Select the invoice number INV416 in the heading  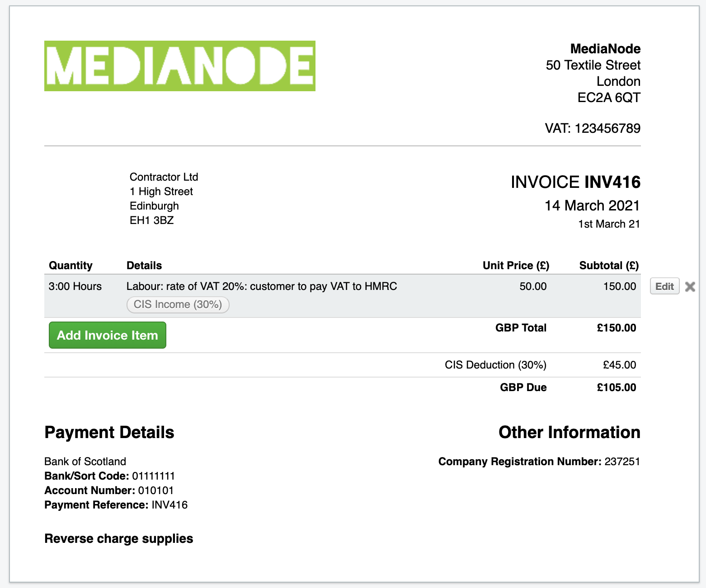(x=612, y=182)
